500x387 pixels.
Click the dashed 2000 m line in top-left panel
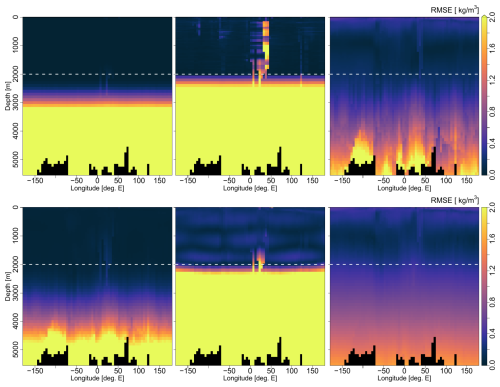coord(97,74)
